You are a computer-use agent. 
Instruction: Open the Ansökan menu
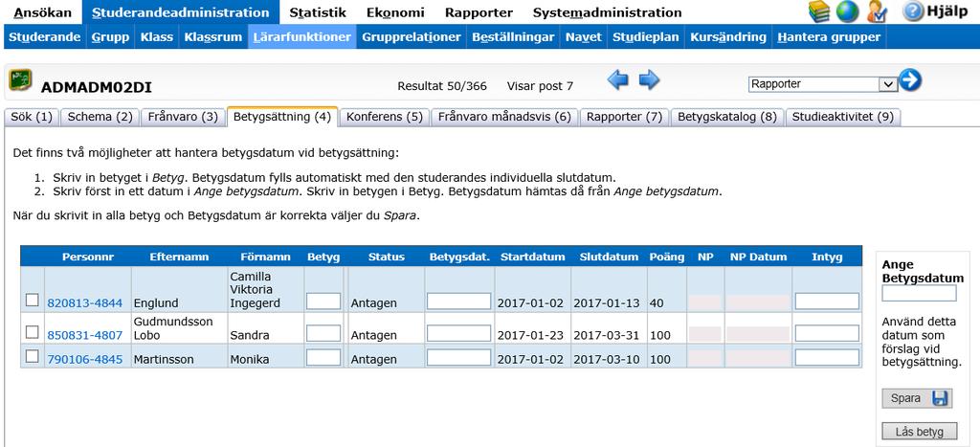click(43, 12)
